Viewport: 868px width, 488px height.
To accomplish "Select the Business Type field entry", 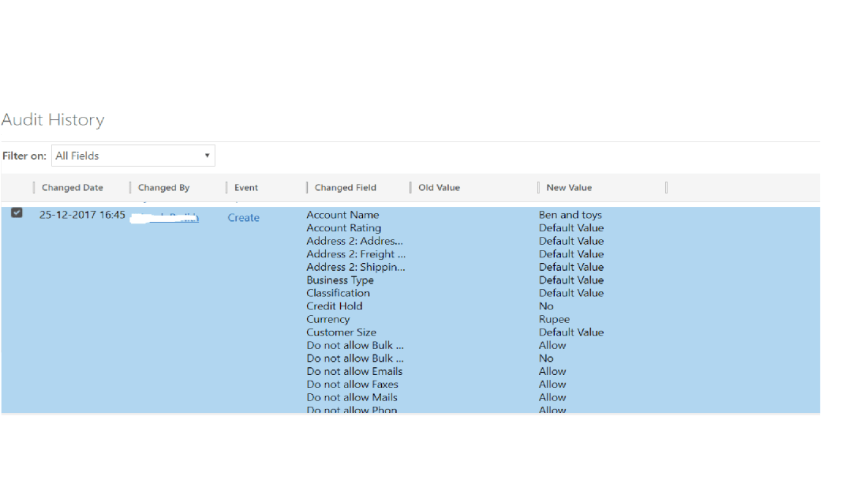I will click(x=340, y=280).
